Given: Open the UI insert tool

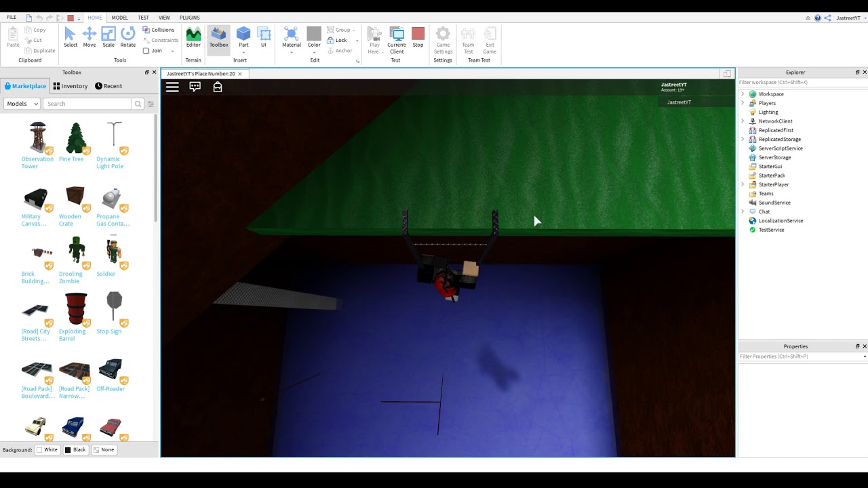Looking at the screenshot, I should [264, 37].
